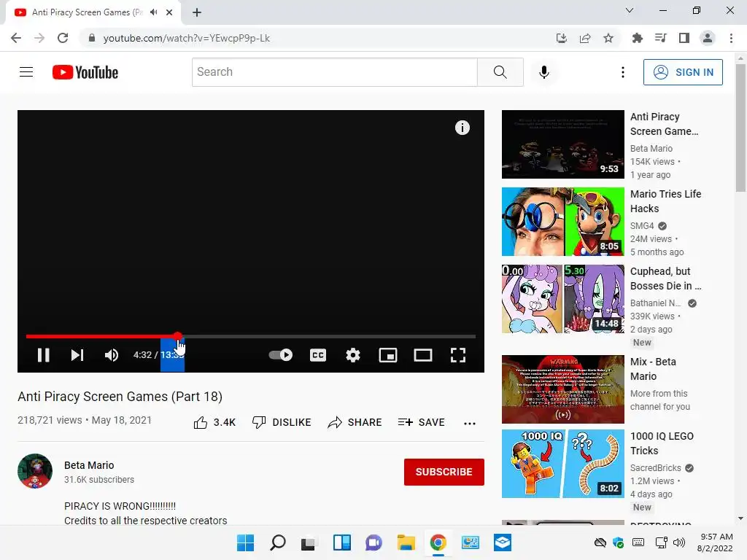This screenshot has height=560, width=747.
Task: Open the Anti Piracy Screen Game 9:53 thumbnail
Action: 562,144
